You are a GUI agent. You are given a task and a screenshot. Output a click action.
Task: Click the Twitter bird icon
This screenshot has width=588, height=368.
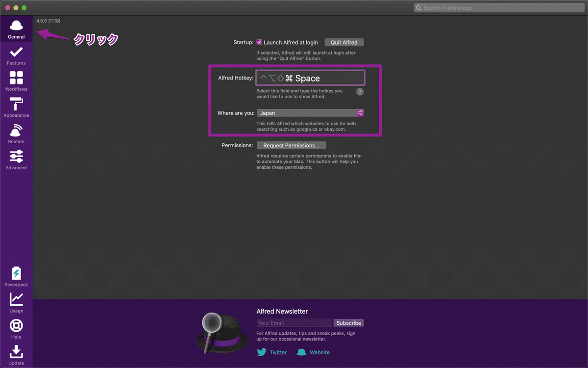262,352
